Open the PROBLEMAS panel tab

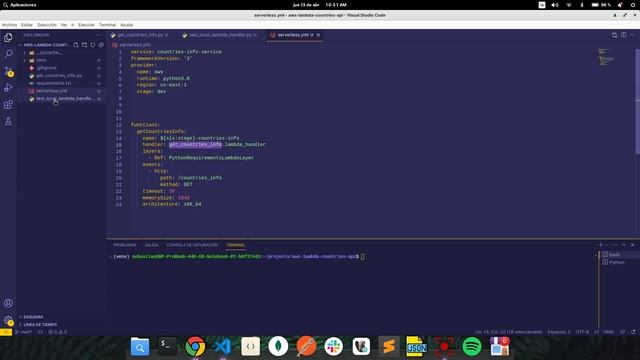pos(125,245)
